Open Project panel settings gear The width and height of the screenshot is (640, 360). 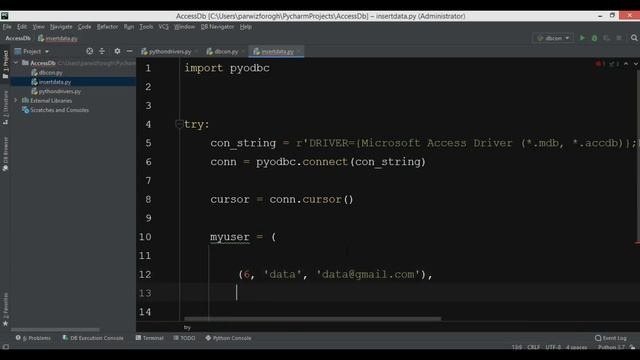pos(117,51)
